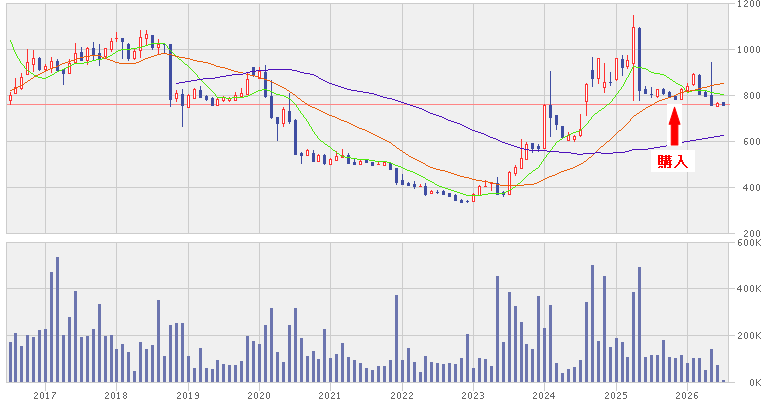
Task: Click the 1000 price axis label
Action: coord(748,50)
